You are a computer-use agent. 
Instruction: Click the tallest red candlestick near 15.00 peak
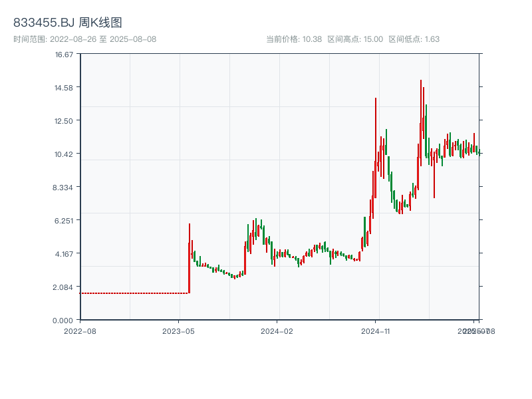421,123
